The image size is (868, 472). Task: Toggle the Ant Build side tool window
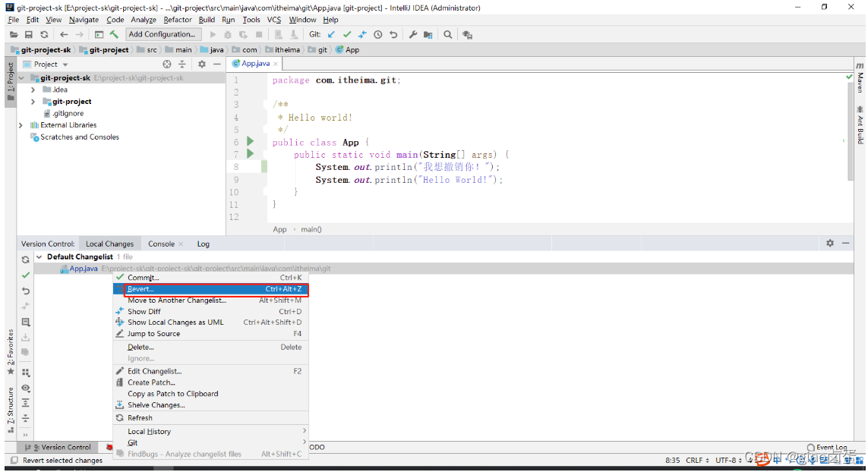tap(860, 125)
